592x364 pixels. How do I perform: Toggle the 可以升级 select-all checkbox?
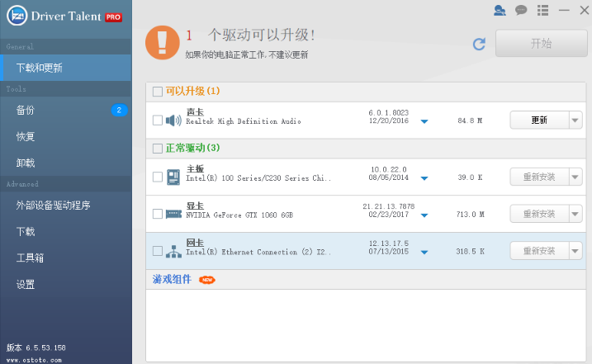tap(158, 92)
